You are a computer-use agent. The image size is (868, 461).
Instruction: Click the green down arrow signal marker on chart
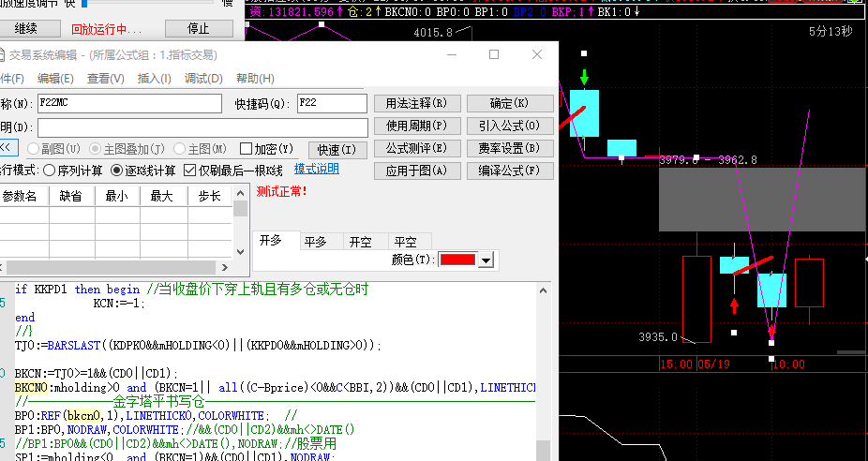click(584, 78)
